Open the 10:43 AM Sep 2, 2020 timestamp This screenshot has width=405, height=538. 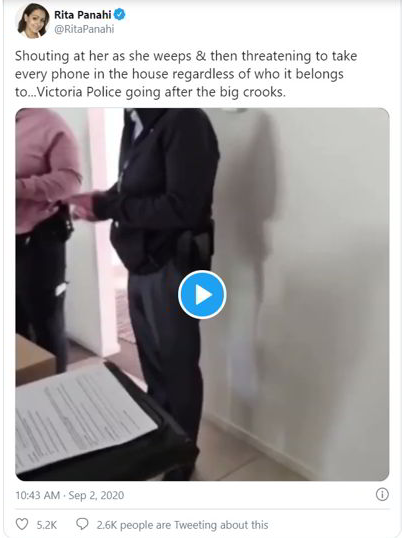pyautogui.click(x=70, y=495)
